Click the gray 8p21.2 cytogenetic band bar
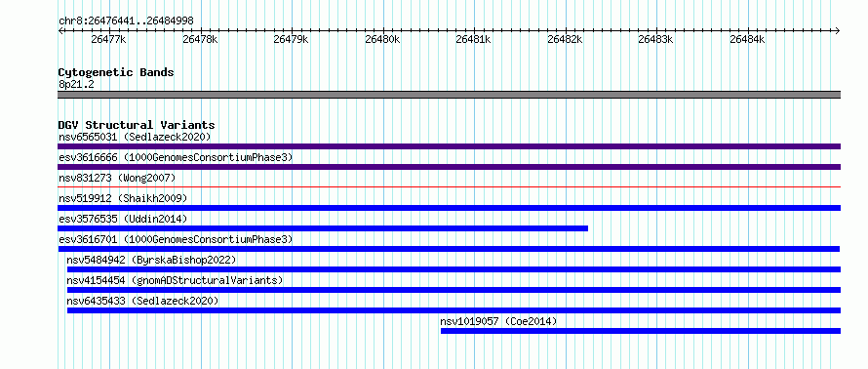 [x=449, y=95]
